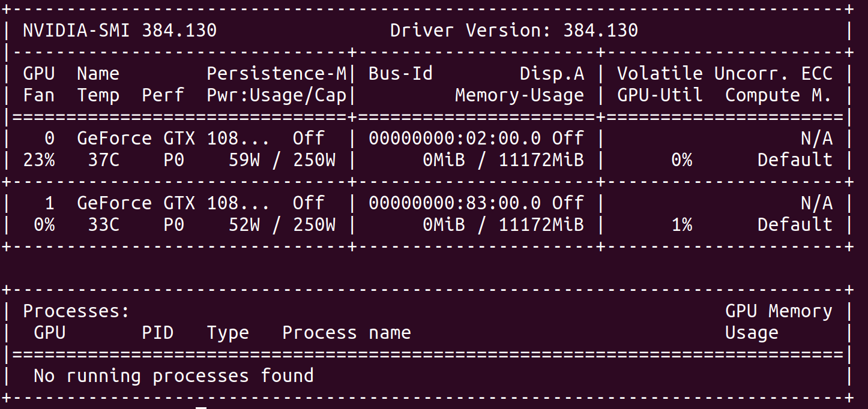Click the No running processes found message
Screen dimensions: 868x409
[173, 376]
